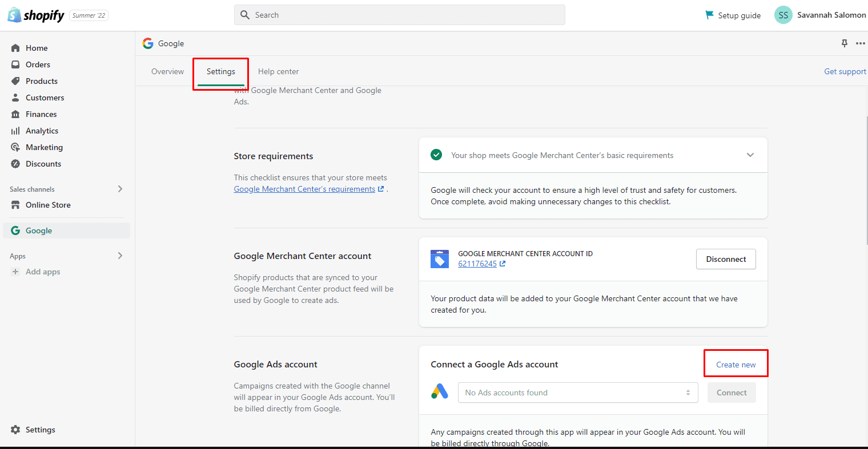This screenshot has width=868, height=449.
Task: Click the Home house icon
Action: coord(15,48)
